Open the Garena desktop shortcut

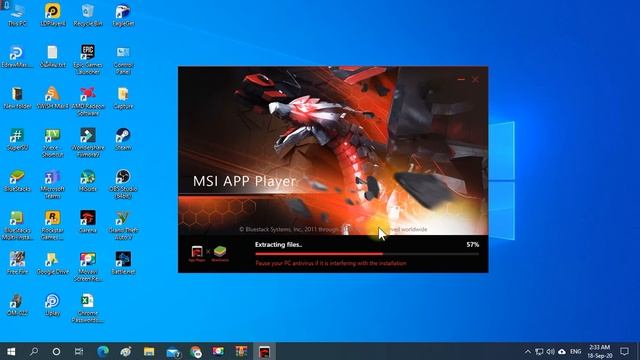(x=88, y=222)
